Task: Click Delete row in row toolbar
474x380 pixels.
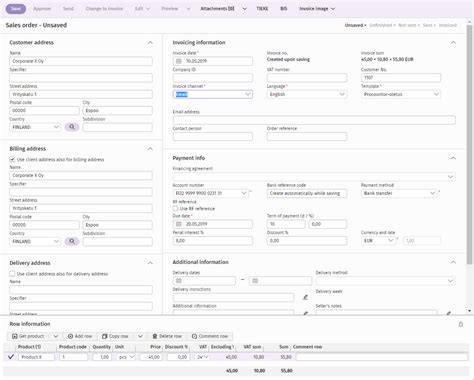Action: pos(167,336)
